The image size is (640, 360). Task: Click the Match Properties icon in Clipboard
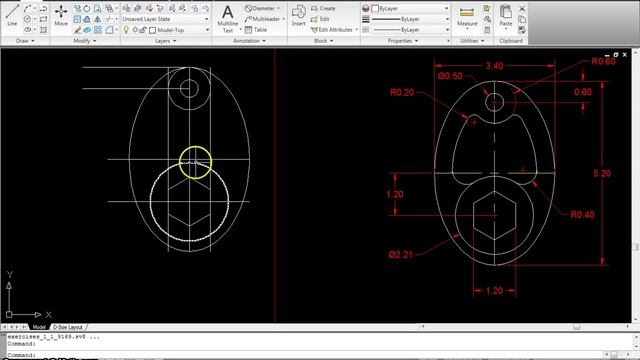point(522,30)
